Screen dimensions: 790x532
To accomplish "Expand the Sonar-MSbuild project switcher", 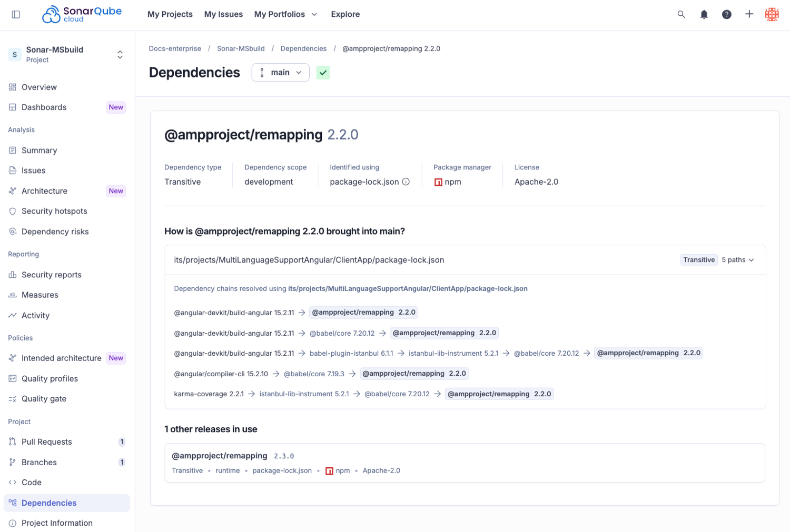I will [120, 55].
